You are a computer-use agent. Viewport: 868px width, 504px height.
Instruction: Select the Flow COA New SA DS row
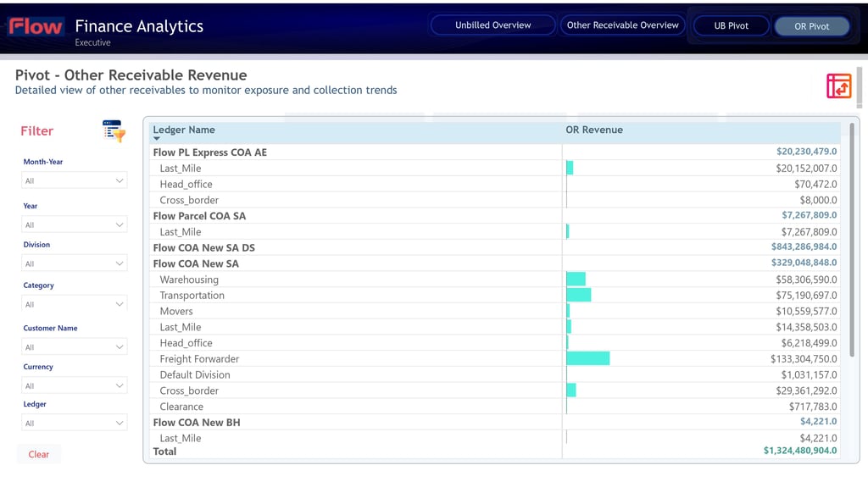(494, 247)
